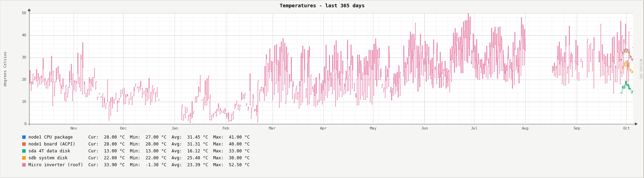Click the 'Jan' x-axis month label
Image resolution: width=644 pixels, height=178 pixels.
coord(175,128)
